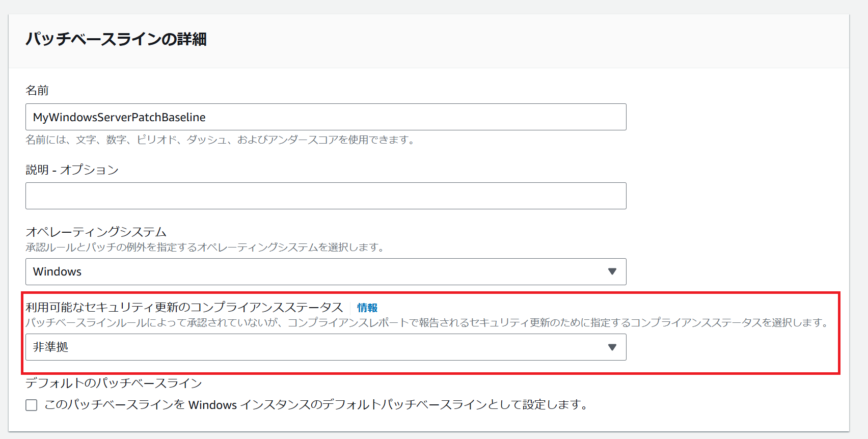Image resolution: width=868 pixels, height=439 pixels.
Task: Click the 名前 field label
Action: (37, 91)
